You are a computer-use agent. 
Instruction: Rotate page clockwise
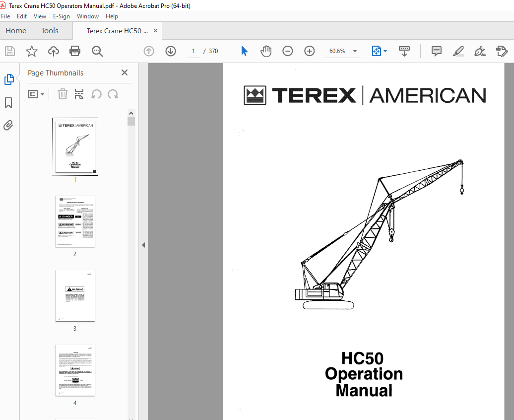click(113, 94)
